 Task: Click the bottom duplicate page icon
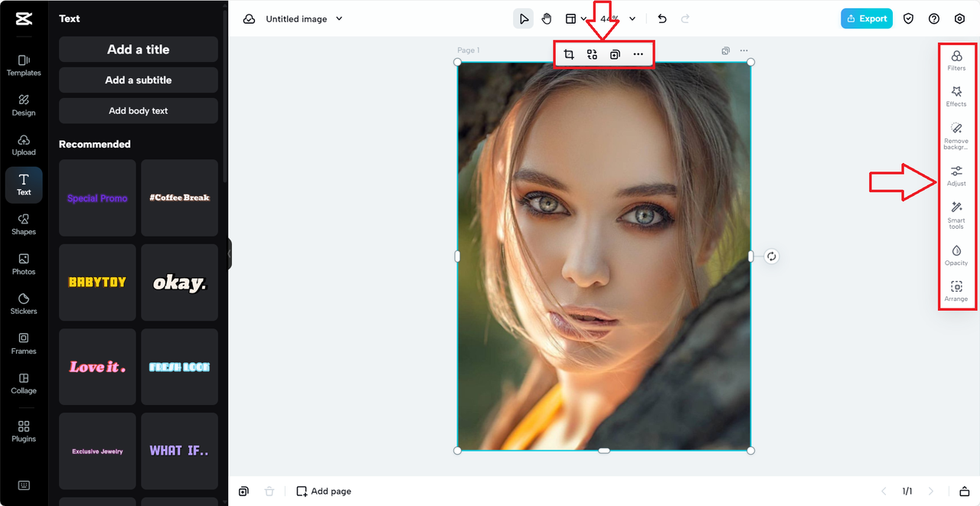243,491
